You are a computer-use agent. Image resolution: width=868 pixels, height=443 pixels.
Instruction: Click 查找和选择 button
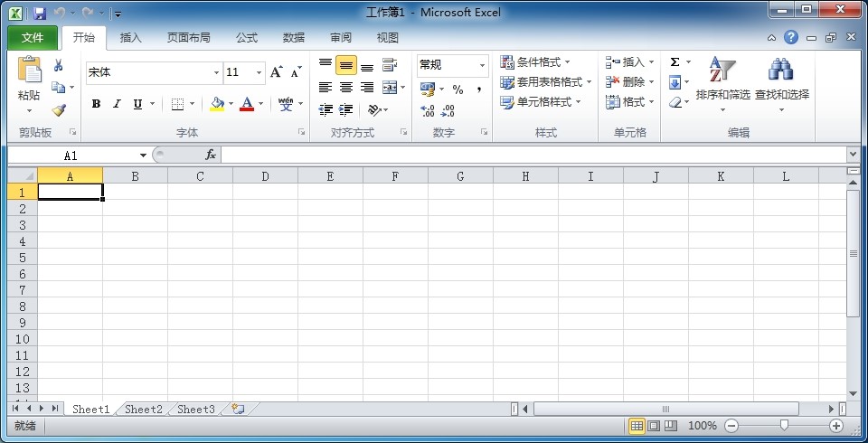tap(781, 83)
